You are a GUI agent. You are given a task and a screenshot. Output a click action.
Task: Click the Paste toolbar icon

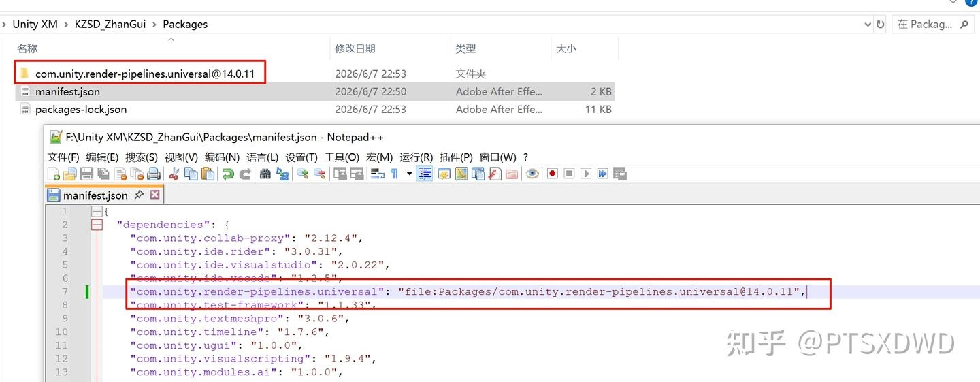tap(207, 174)
